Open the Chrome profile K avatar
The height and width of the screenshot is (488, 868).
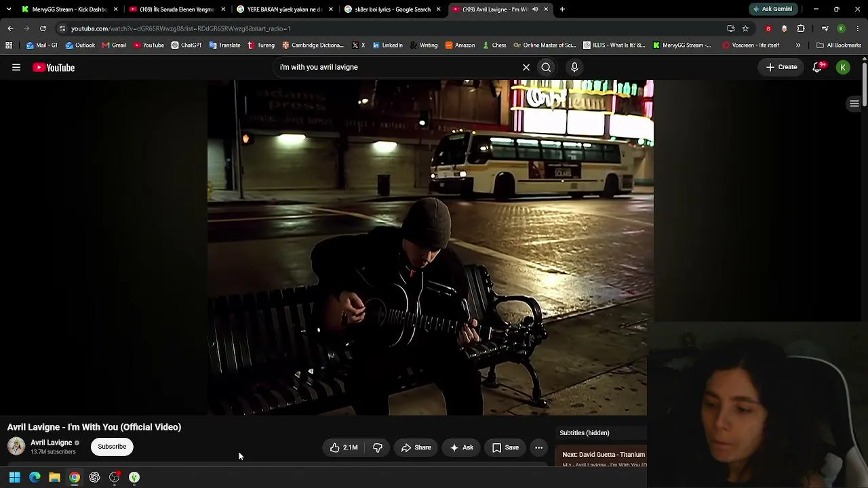tap(842, 28)
